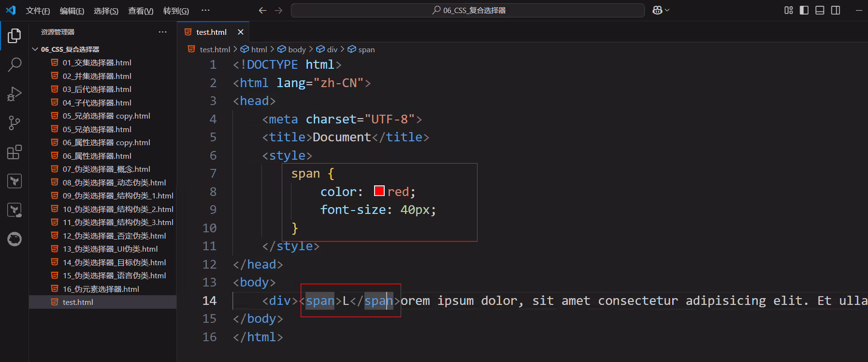
Task: Toggle the primary side bar visibility
Action: 804,10
